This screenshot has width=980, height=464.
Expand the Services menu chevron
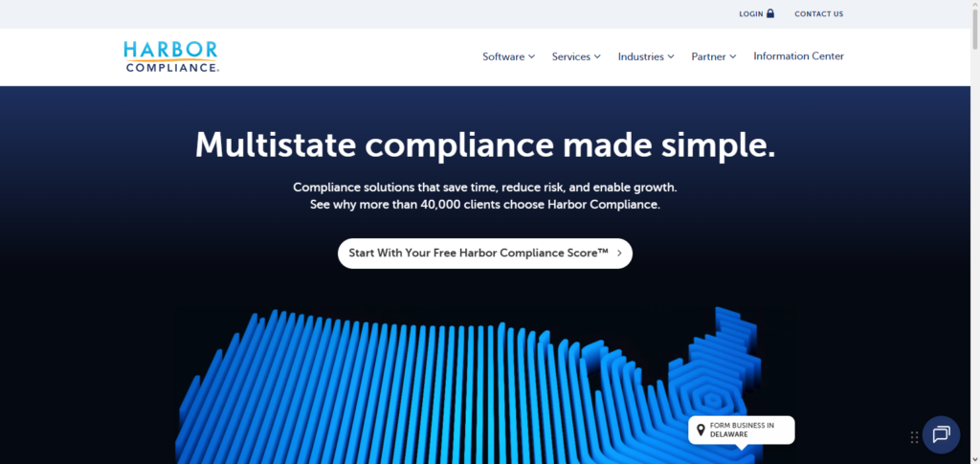click(597, 56)
